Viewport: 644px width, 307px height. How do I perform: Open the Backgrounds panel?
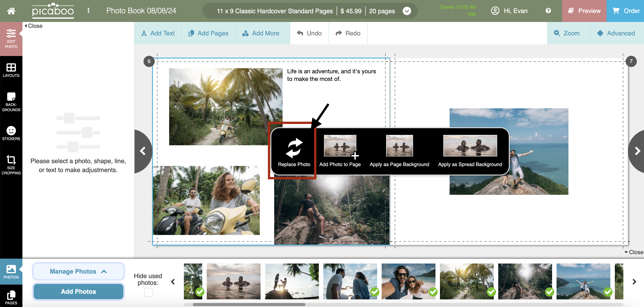(11, 102)
